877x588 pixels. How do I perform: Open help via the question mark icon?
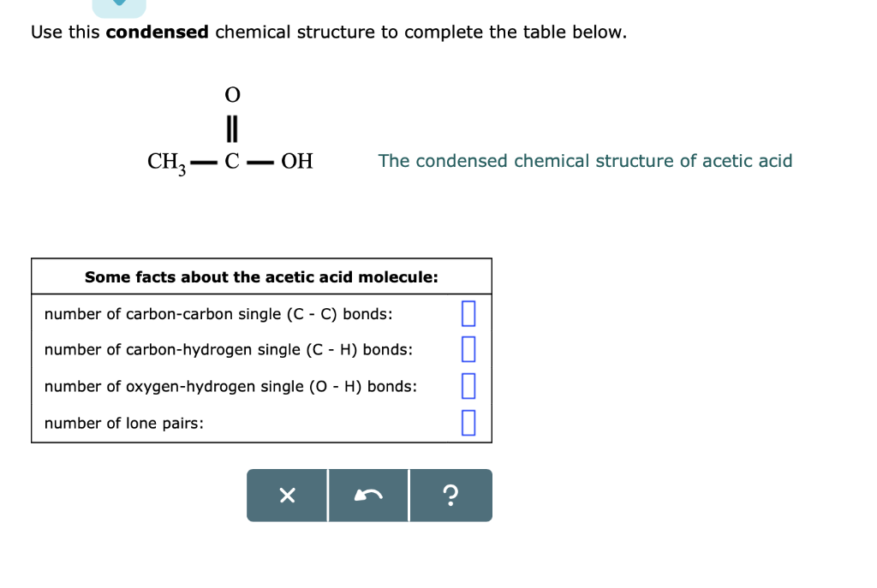tap(450, 495)
